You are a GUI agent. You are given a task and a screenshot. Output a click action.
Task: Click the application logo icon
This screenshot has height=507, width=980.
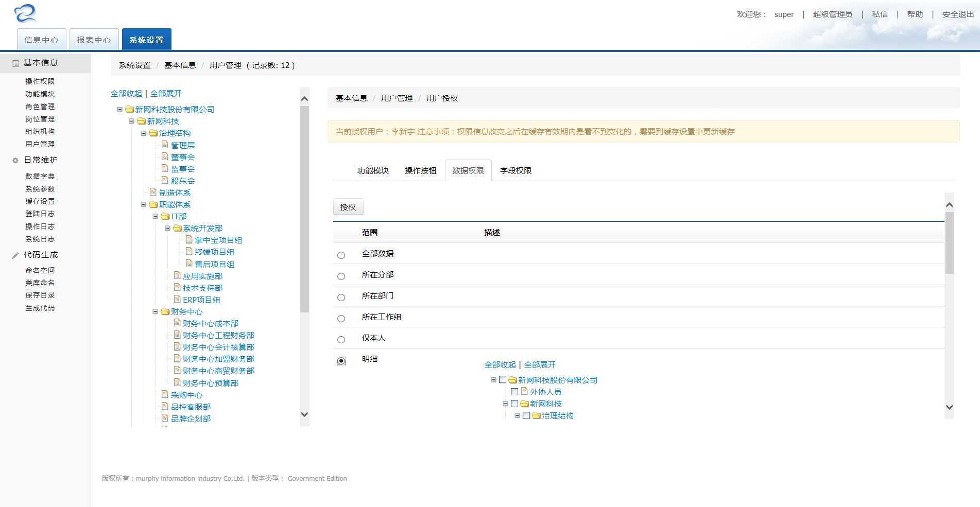(x=25, y=13)
